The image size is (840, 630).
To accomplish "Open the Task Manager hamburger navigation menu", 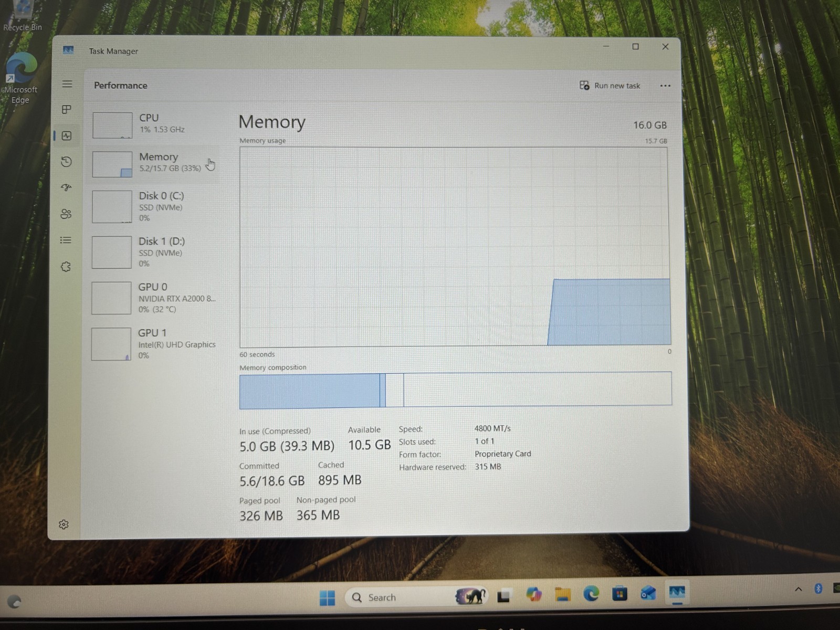I will tap(67, 84).
